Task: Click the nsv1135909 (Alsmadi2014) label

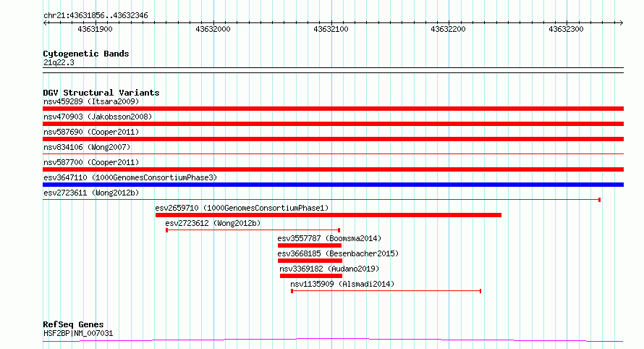Action: coord(342,284)
